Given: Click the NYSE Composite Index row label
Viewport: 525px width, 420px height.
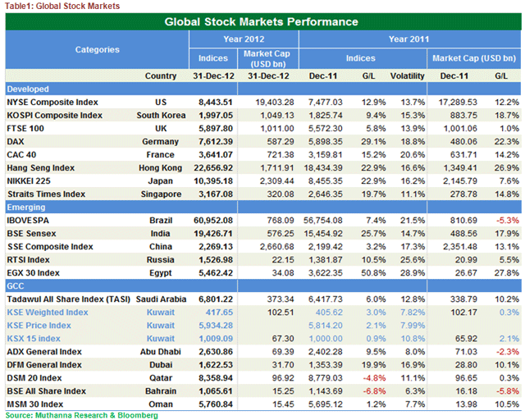Looking at the screenshot, I should click(52, 101).
